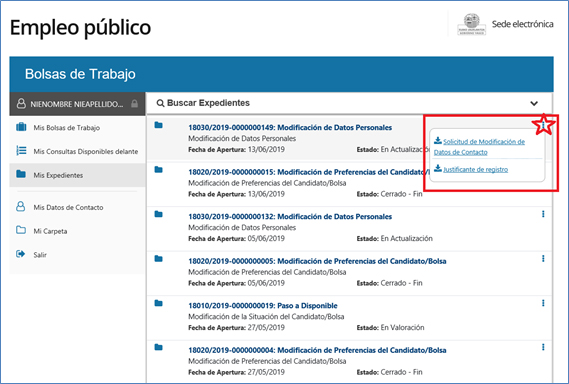Viewport: 569px width, 384px height.
Task: Click folder icon of expediente 18030/2019-0000000149
Action: [159, 125]
